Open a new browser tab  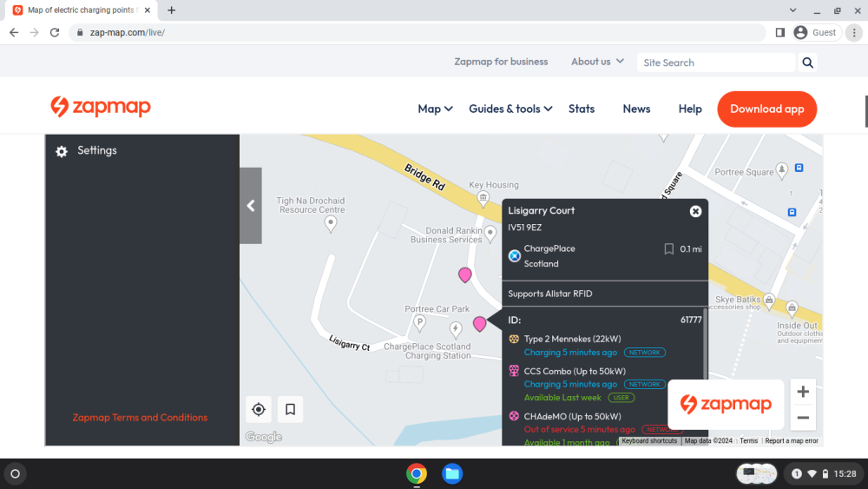coord(172,10)
